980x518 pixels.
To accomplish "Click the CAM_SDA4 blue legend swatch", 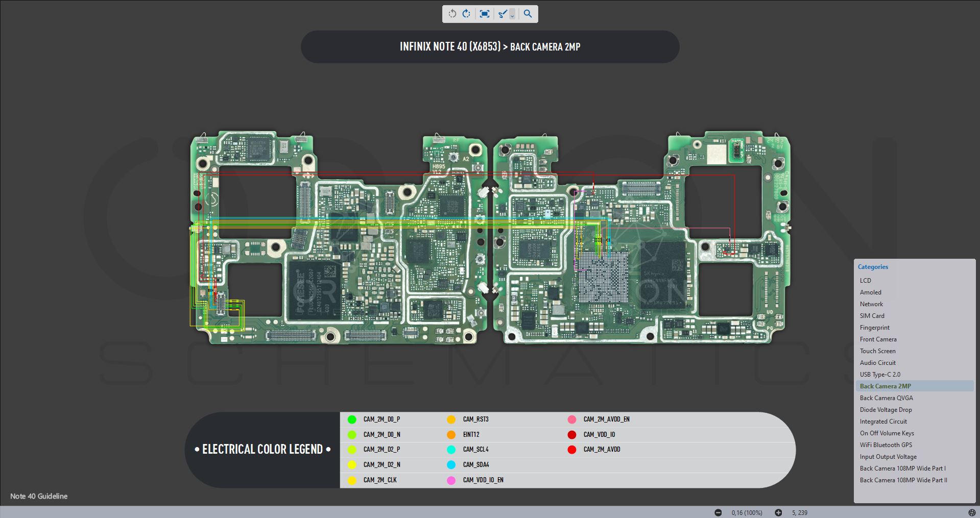I will 451,465.
